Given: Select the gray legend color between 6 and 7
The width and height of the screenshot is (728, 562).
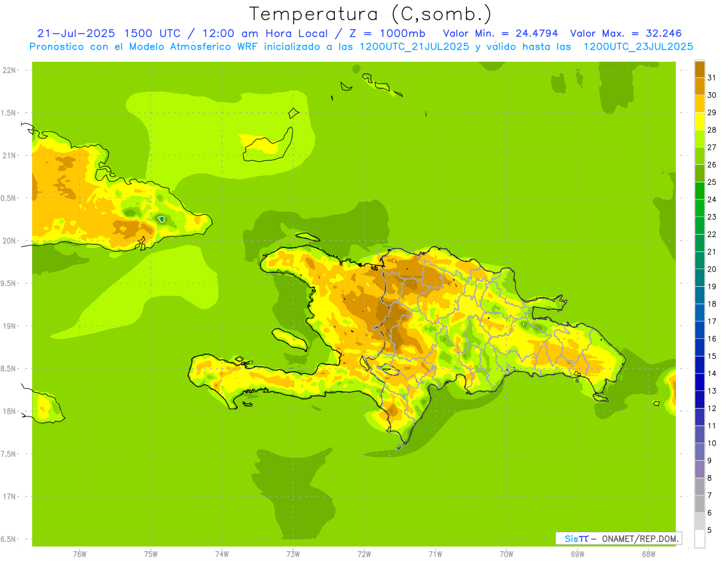Looking at the screenshot, I should [699, 504].
